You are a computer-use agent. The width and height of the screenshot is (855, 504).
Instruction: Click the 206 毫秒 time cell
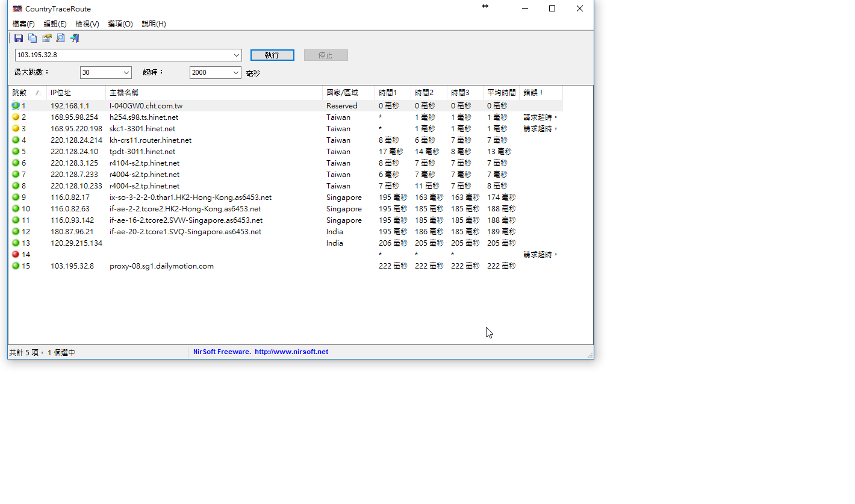click(393, 243)
